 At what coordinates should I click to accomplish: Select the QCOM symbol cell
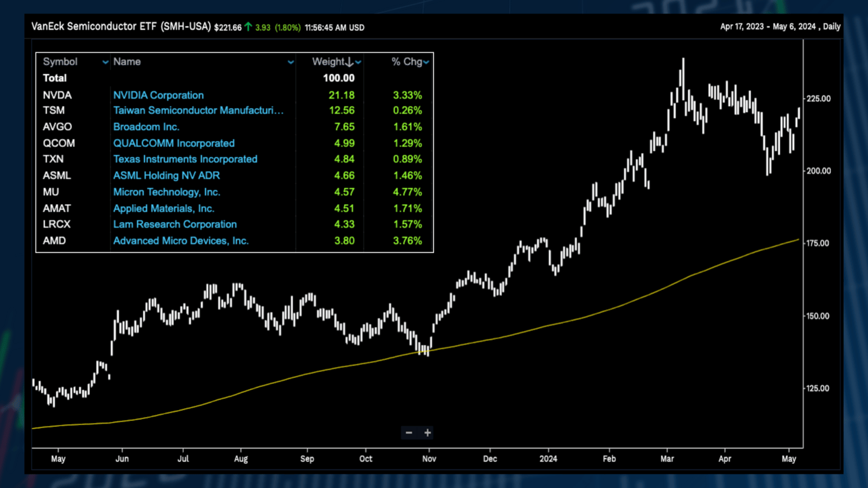tap(59, 143)
